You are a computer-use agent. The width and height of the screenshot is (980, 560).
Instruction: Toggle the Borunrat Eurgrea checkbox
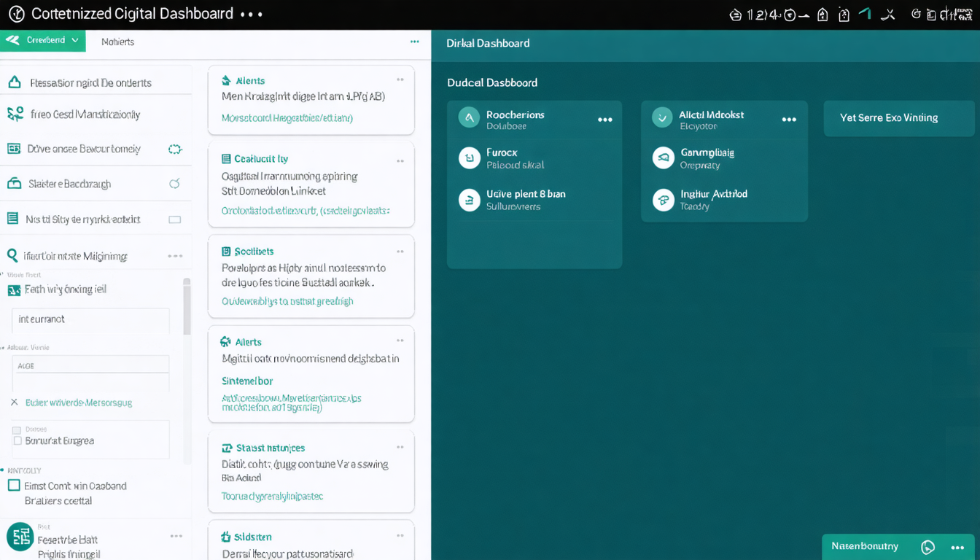[17, 440]
